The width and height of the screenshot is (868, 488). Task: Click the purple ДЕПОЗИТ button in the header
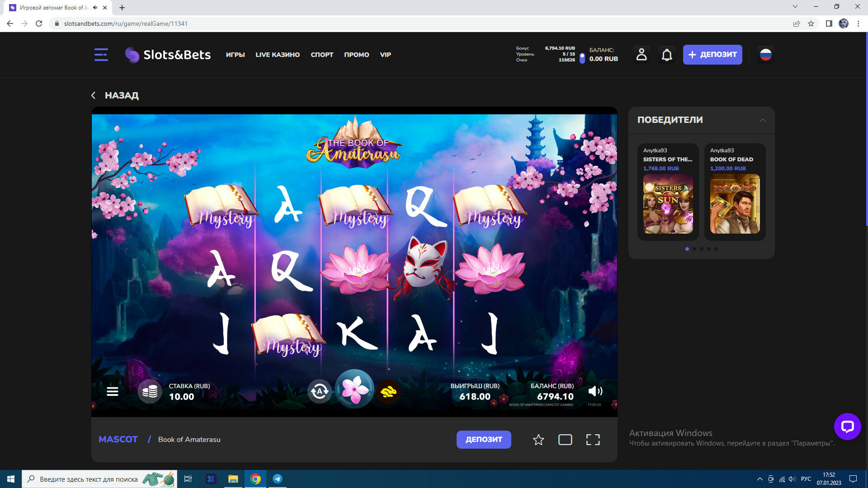coord(712,55)
